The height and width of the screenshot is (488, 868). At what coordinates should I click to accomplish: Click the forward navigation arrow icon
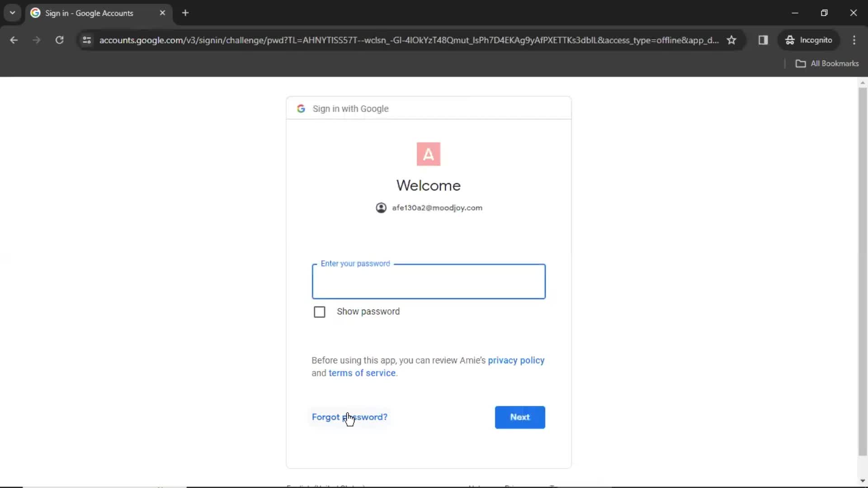coord(36,40)
